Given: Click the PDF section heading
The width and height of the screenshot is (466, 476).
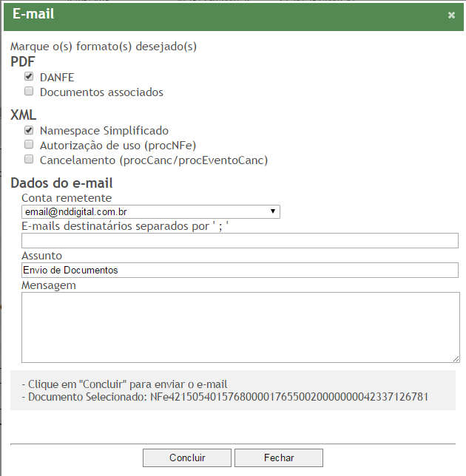Looking at the screenshot, I should tap(23, 61).
